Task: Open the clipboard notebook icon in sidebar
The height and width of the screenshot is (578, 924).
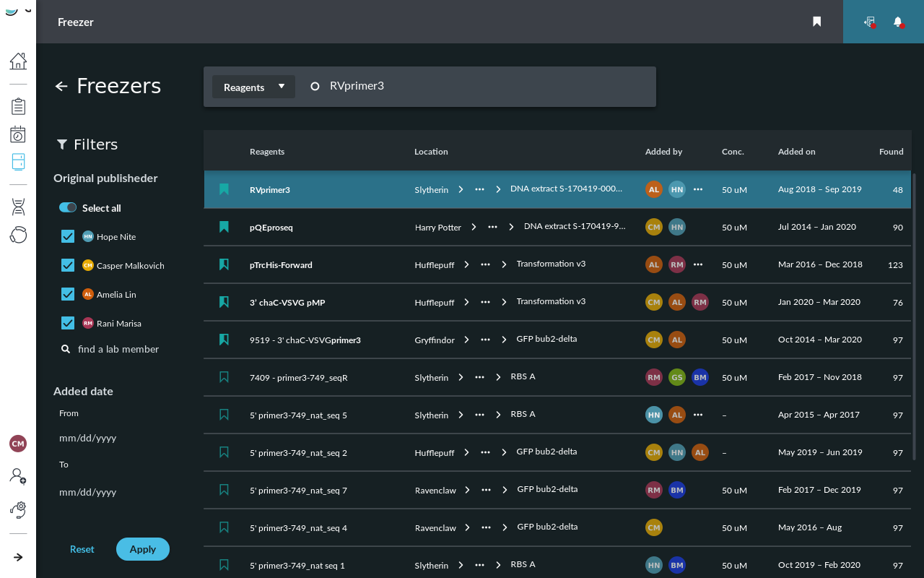Action: 18,106
